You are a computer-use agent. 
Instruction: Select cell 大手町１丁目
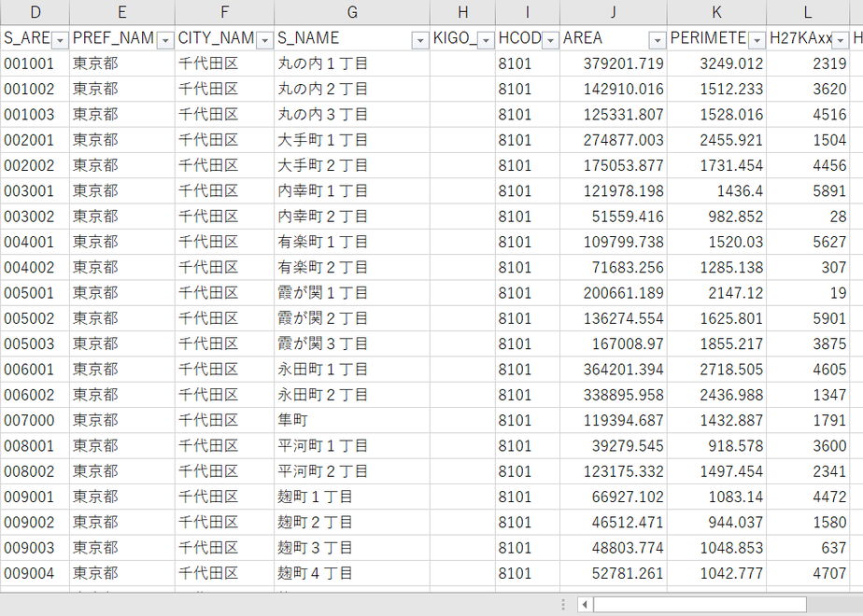[x=352, y=140]
